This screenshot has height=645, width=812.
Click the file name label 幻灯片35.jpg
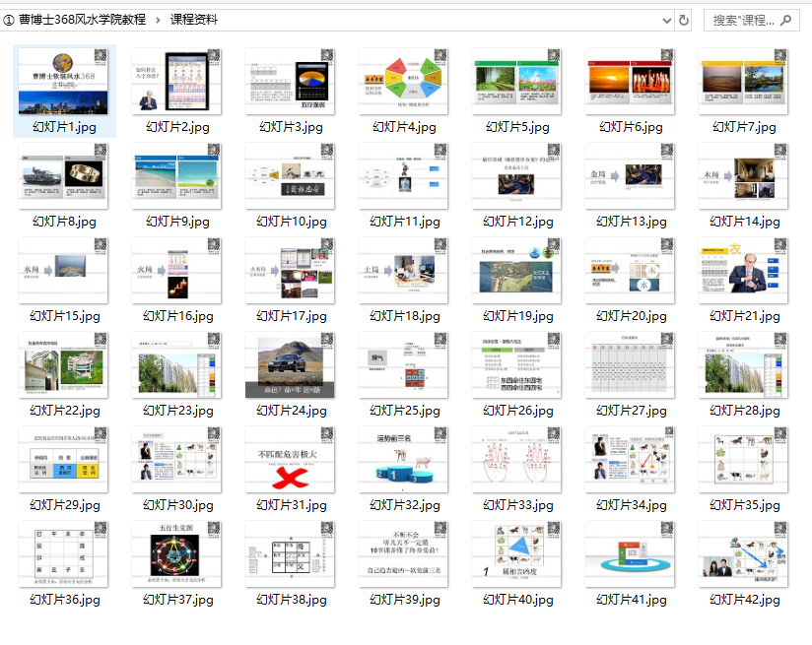tap(745, 505)
